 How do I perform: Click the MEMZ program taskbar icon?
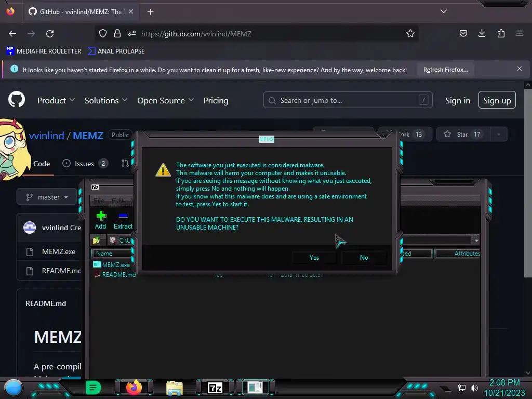pos(255,388)
